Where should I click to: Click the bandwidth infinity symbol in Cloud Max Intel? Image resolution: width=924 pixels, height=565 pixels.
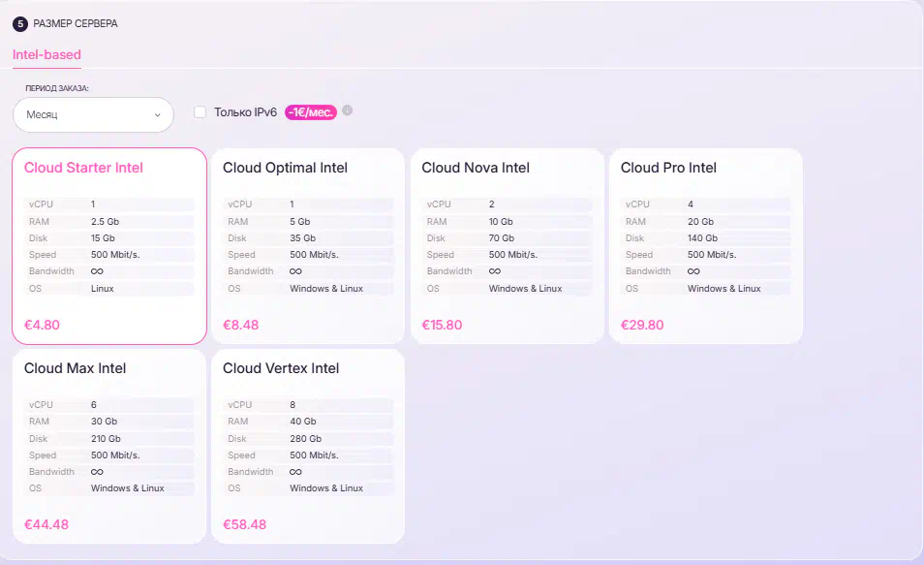point(97,472)
